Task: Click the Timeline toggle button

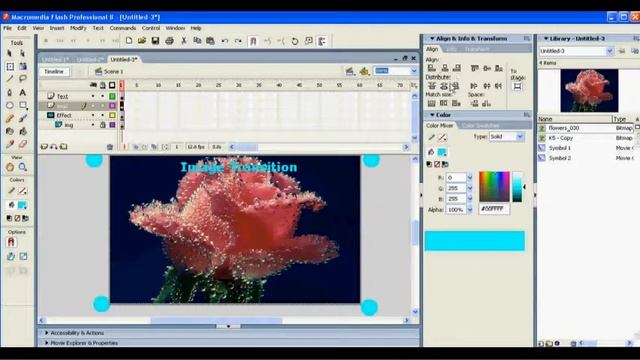Action: 54,71
